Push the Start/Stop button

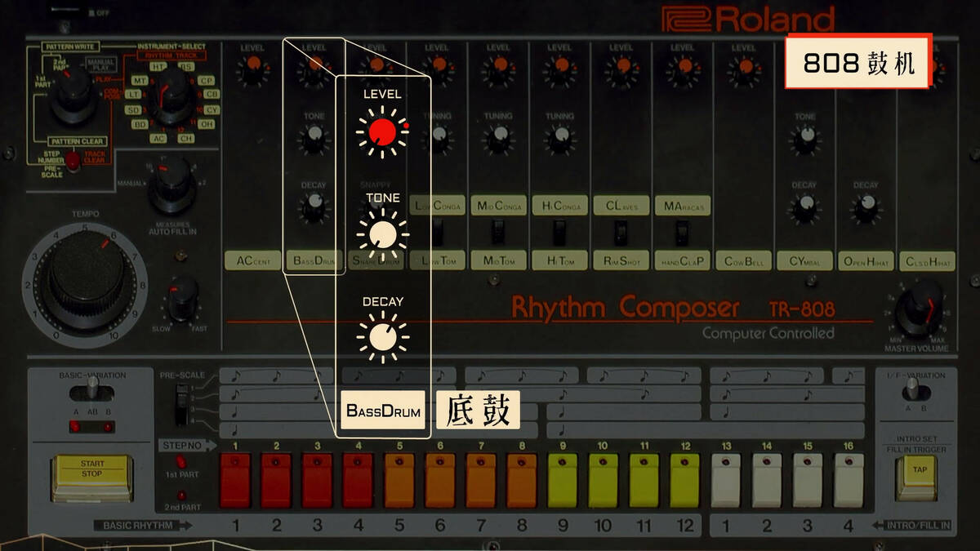pos(92,477)
